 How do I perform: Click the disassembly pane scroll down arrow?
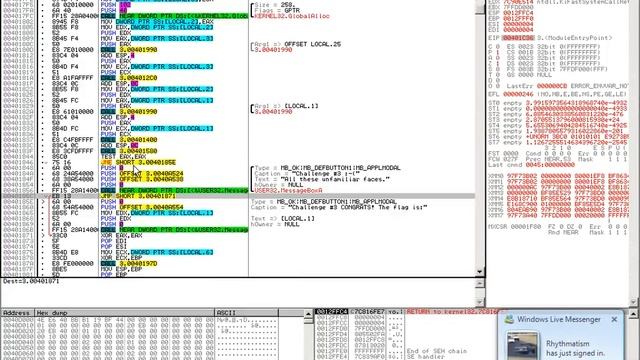click(480, 271)
